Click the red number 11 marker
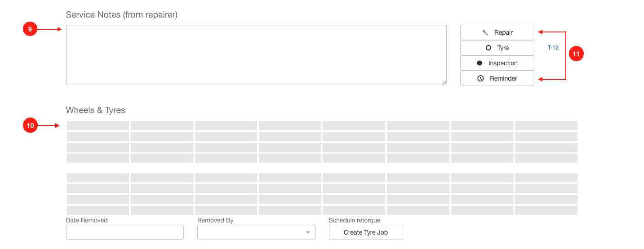The image size is (644, 249). 576,54
